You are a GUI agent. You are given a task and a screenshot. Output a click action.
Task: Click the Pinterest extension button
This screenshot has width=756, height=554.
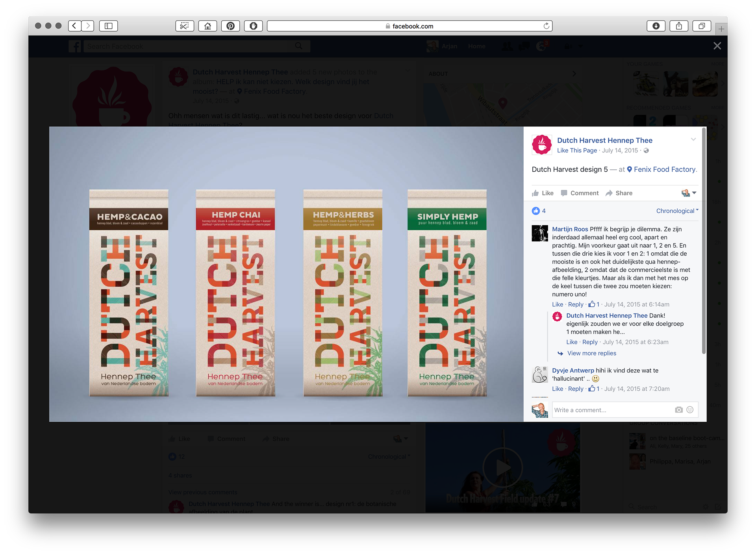click(x=230, y=26)
